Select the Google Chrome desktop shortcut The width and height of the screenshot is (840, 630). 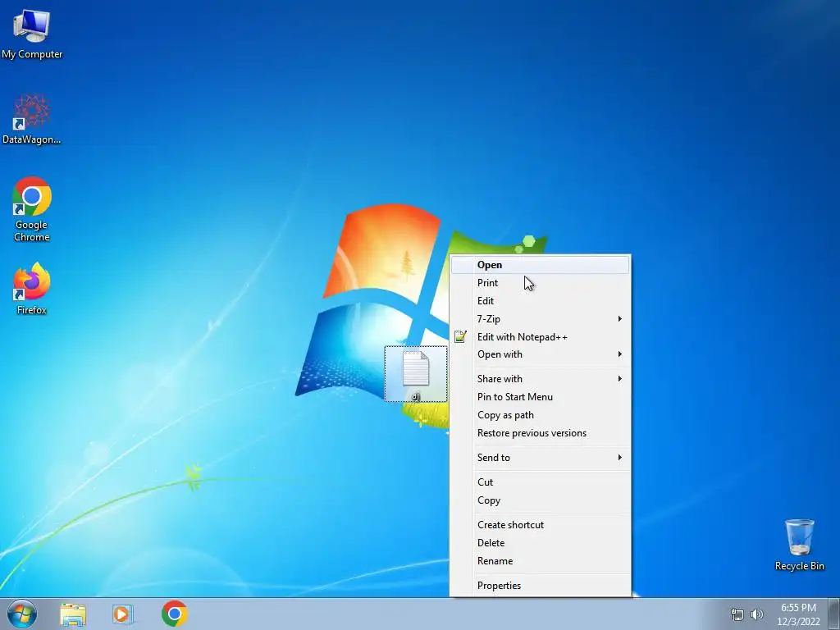click(x=32, y=209)
